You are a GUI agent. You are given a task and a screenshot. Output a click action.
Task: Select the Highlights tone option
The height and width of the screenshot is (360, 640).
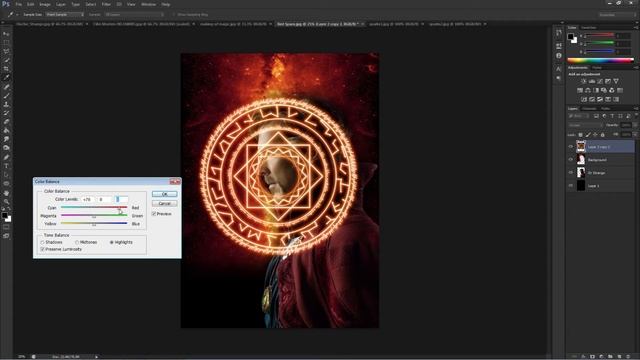[111, 242]
